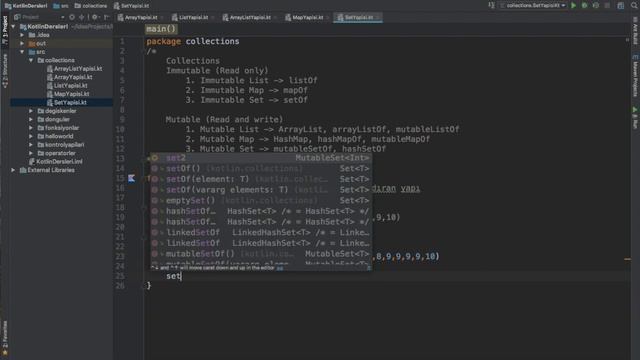Expand the operatorler package

pos(31,153)
